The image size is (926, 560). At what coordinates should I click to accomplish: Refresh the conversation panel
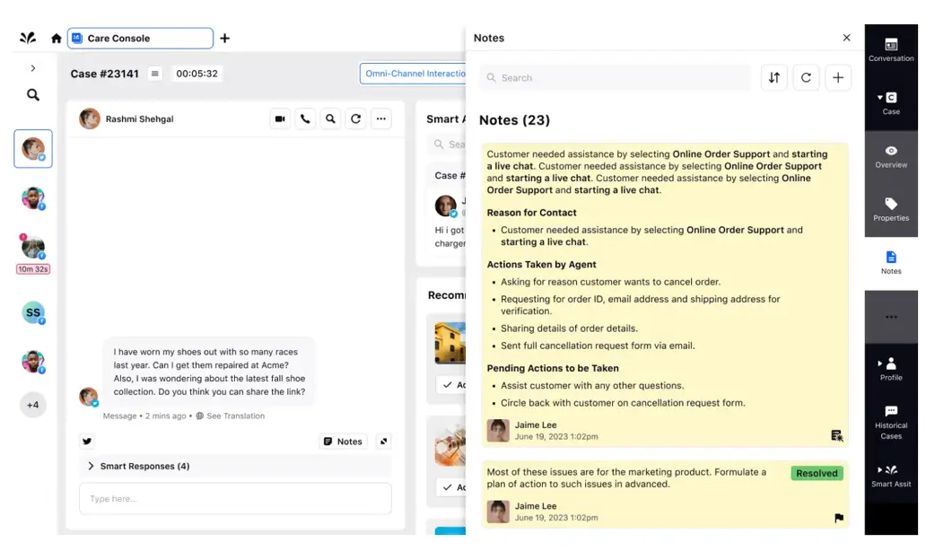(x=355, y=119)
